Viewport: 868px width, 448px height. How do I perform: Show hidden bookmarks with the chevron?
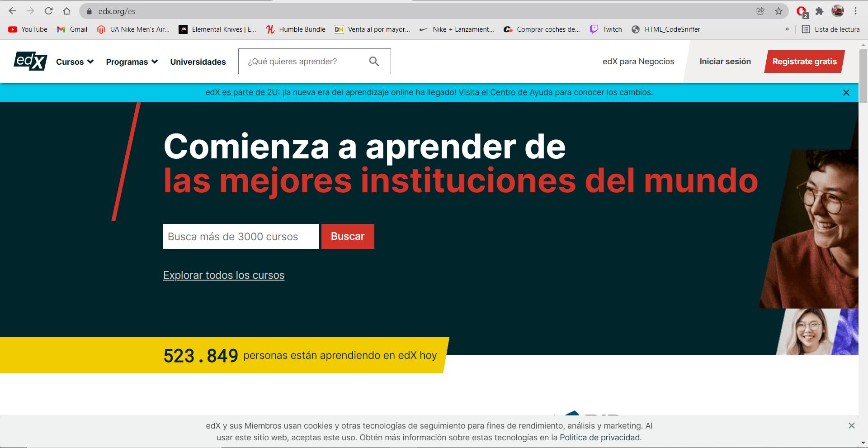coord(787,29)
